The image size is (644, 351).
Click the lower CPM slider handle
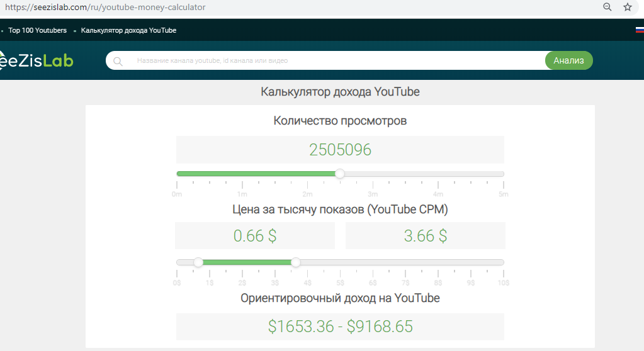click(x=198, y=262)
